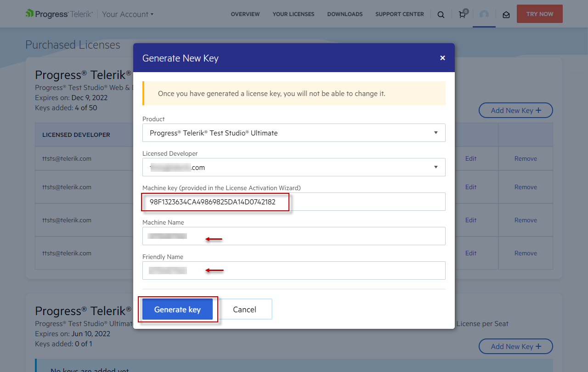Screen dimensions: 588x372
Task: Click the Purchased Licenses heading
Action: (73, 45)
